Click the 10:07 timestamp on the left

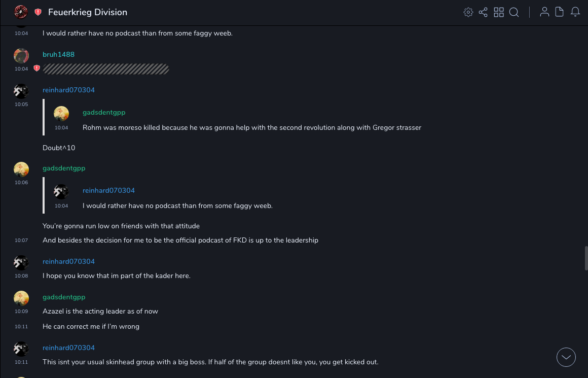[21, 240]
